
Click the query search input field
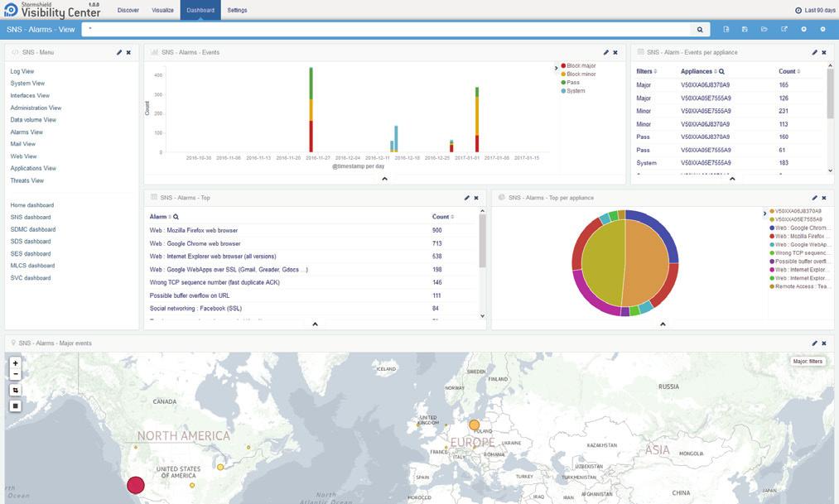coord(386,30)
